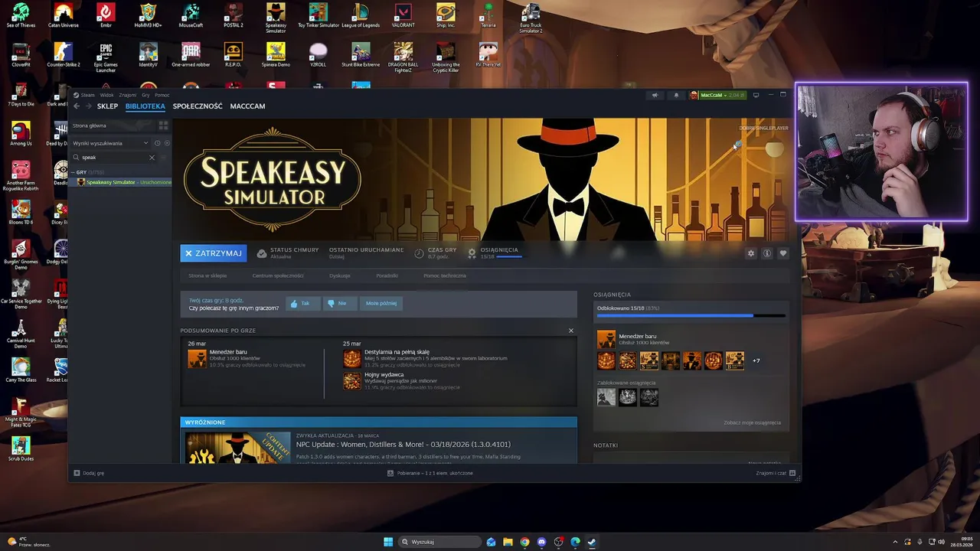
Task: Open Google Chrome in taskbar
Action: 524,542
